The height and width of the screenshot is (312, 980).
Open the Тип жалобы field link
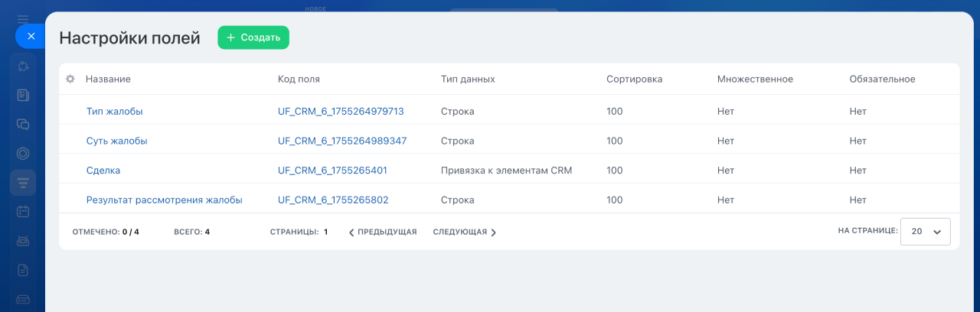[x=114, y=111]
